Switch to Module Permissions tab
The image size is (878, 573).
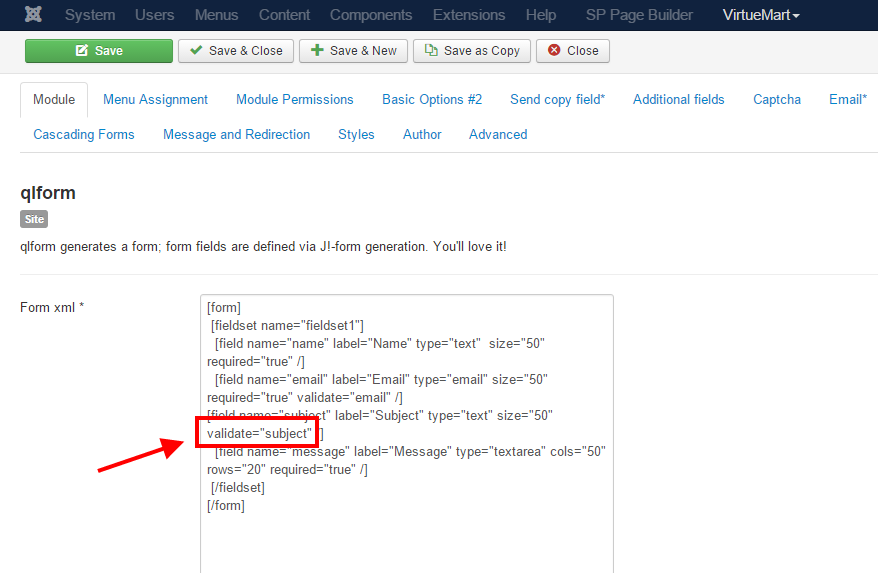[x=294, y=100]
